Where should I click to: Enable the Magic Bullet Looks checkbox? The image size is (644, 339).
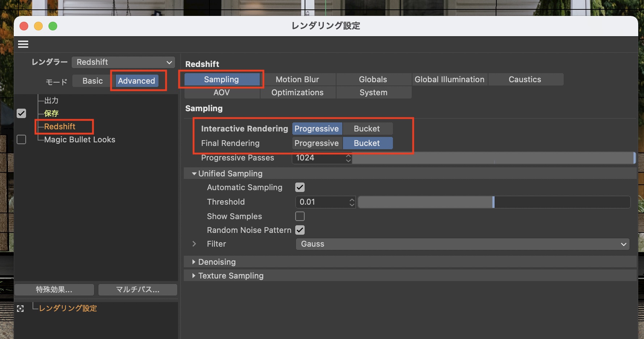[21, 139]
